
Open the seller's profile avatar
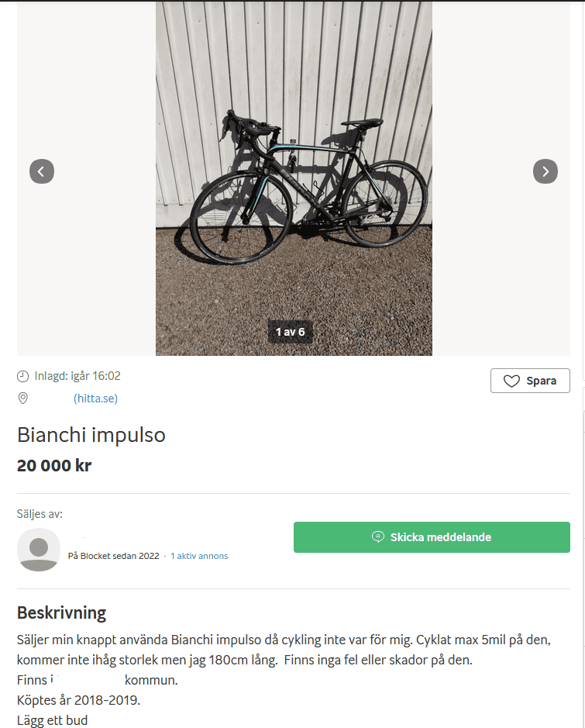click(38, 550)
